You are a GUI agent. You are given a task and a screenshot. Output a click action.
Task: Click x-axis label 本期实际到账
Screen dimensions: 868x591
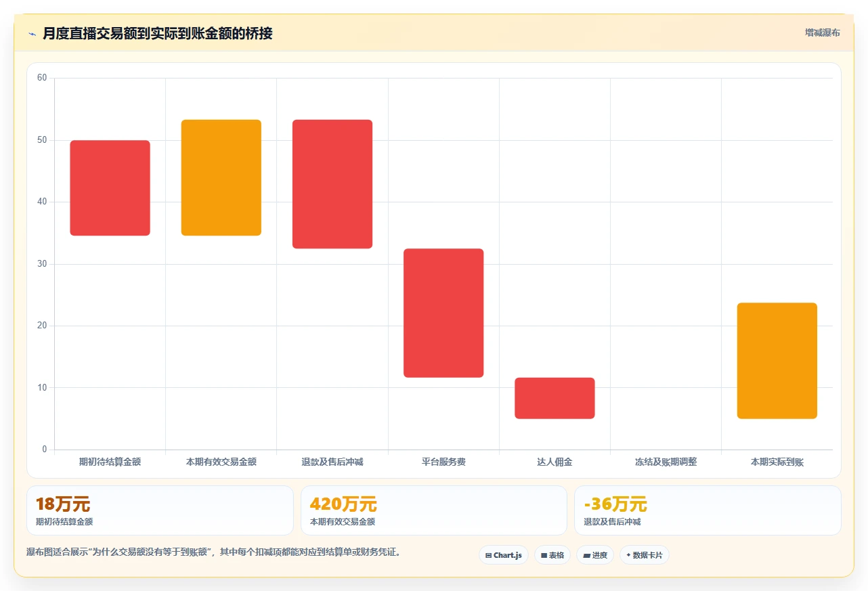tap(777, 462)
